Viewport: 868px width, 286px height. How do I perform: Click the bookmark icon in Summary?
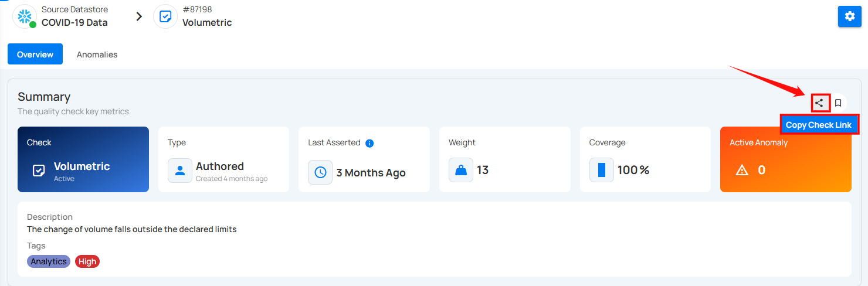pyautogui.click(x=838, y=103)
